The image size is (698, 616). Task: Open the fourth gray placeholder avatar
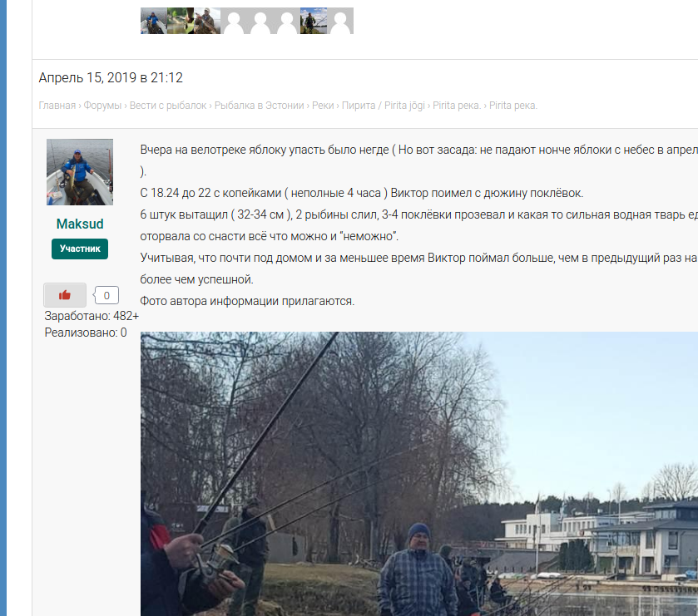234,21
